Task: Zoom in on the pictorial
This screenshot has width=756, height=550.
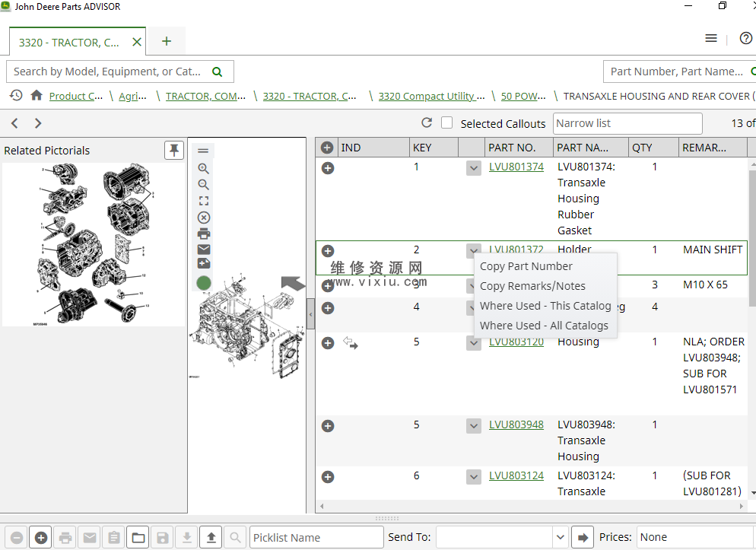Action: coord(204,168)
